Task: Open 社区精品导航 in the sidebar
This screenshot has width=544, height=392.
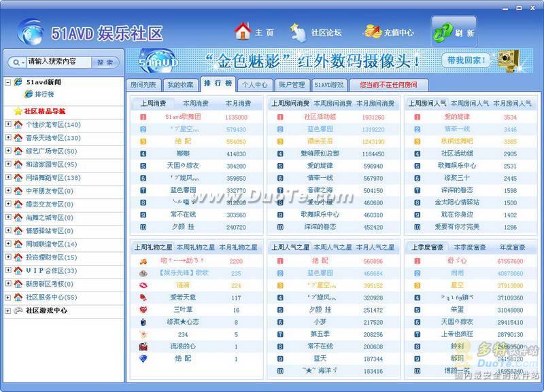Action: click(45, 111)
